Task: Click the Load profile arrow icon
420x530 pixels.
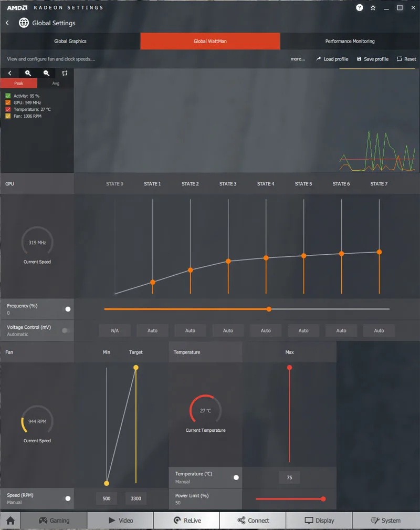Action: coord(318,59)
